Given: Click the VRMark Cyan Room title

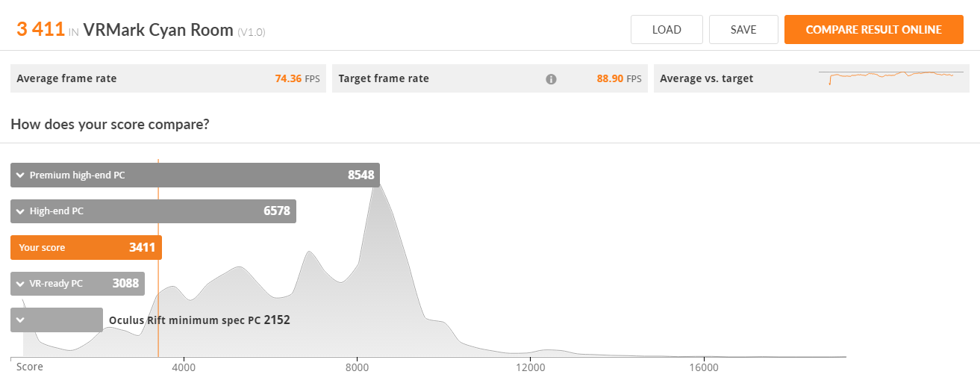Looking at the screenshot, I should [158, 30].
